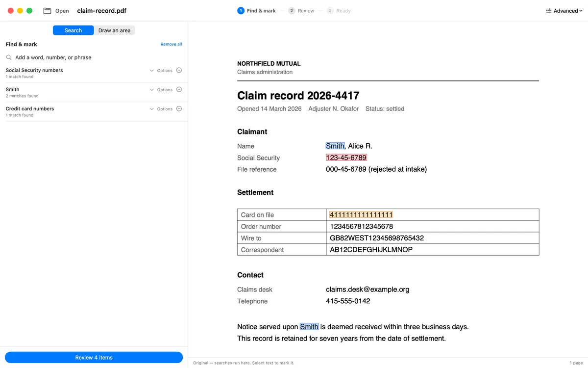Click Adjuster N. Okafor text

[334, 109]
